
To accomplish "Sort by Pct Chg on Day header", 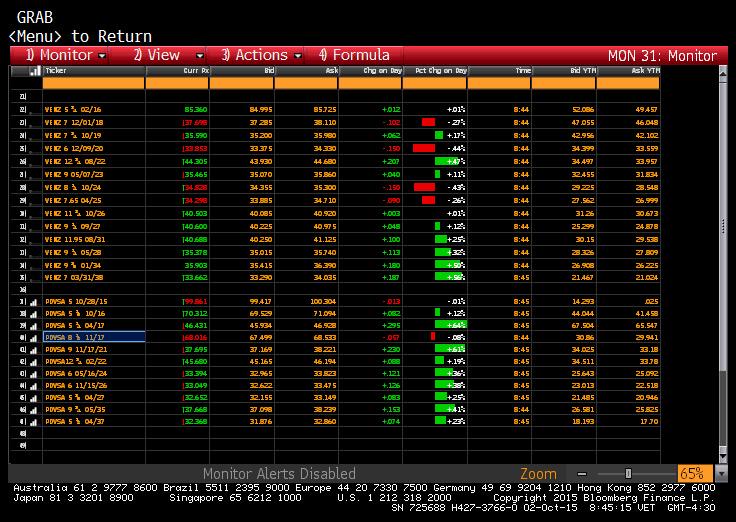I will (435, 71).
